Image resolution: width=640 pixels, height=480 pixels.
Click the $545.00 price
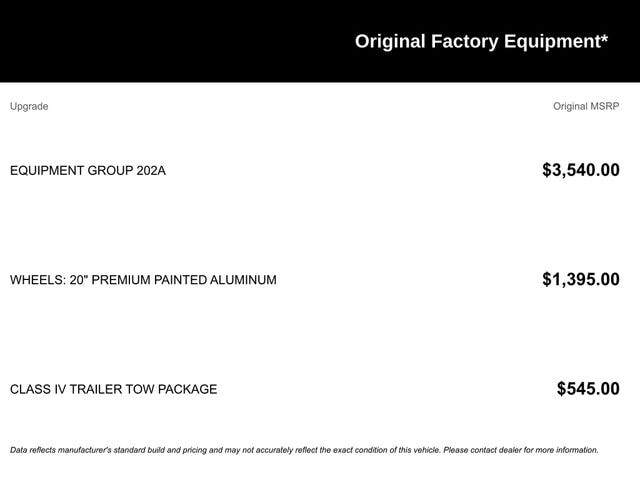point(588,389)
